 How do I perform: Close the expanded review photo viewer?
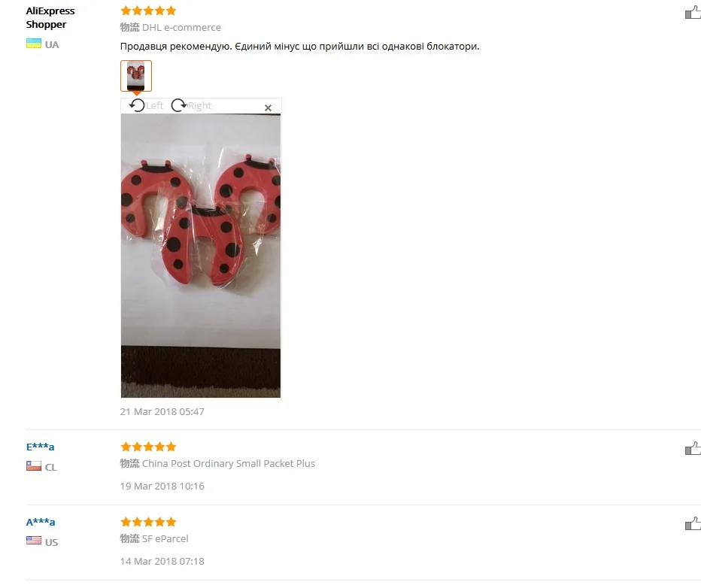[268, 108]
